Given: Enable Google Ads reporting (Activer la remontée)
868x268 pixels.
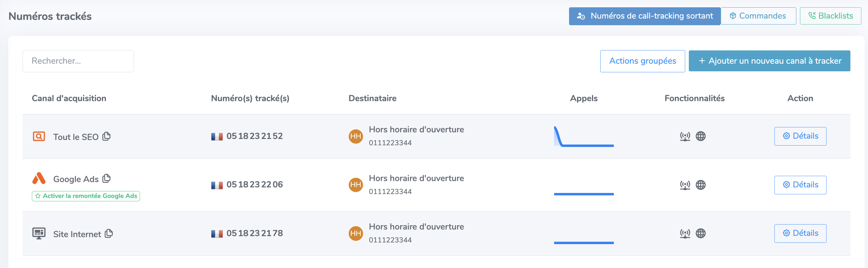Looking at the screenshot, I should tap(86, 196).
